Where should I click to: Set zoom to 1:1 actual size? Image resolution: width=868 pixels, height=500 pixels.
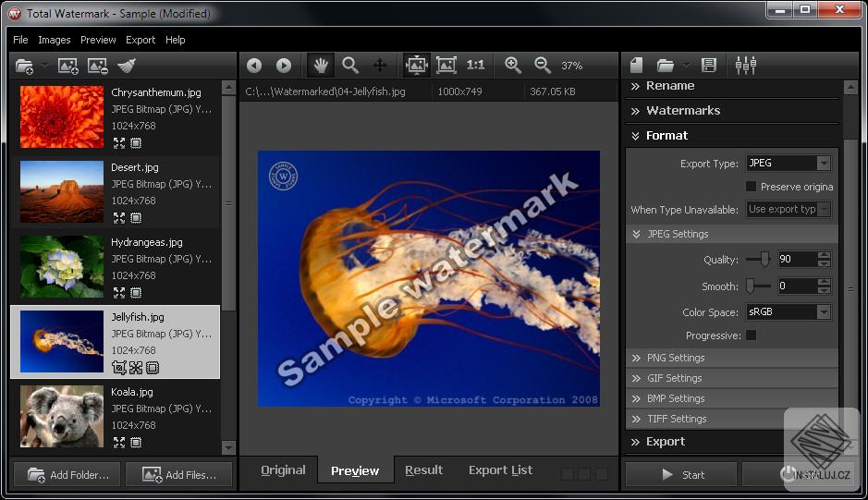[x=475, y=66]
